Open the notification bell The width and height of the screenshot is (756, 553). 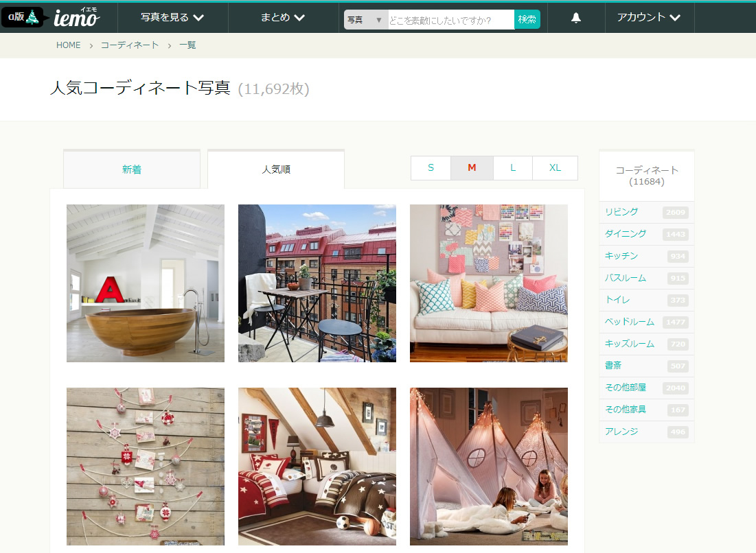pos(575,18)
